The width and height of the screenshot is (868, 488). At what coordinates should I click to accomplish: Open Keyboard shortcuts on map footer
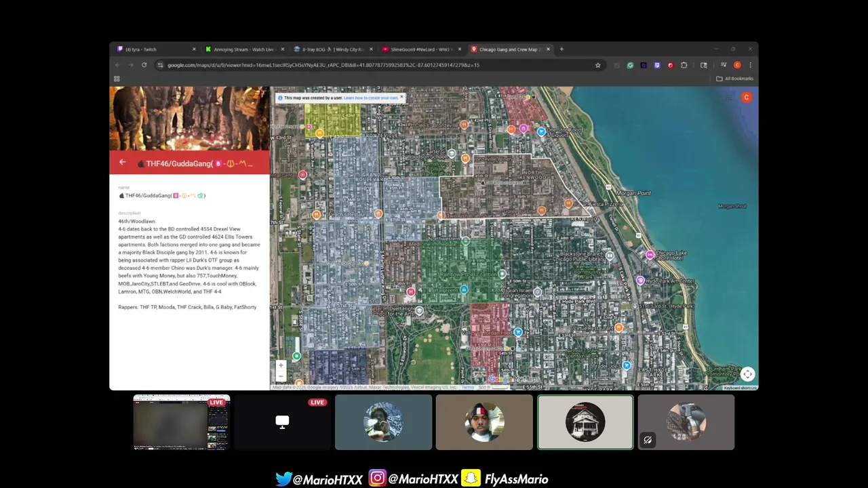point(740,388)
